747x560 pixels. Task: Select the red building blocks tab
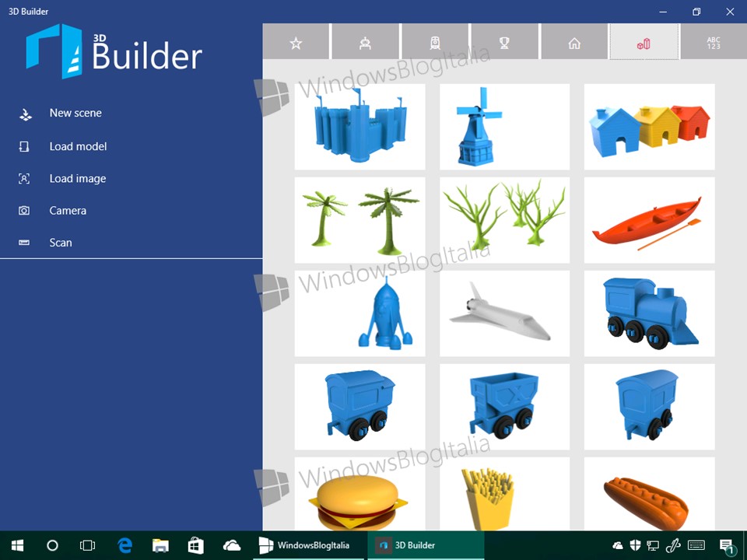[x=644, y=42]
